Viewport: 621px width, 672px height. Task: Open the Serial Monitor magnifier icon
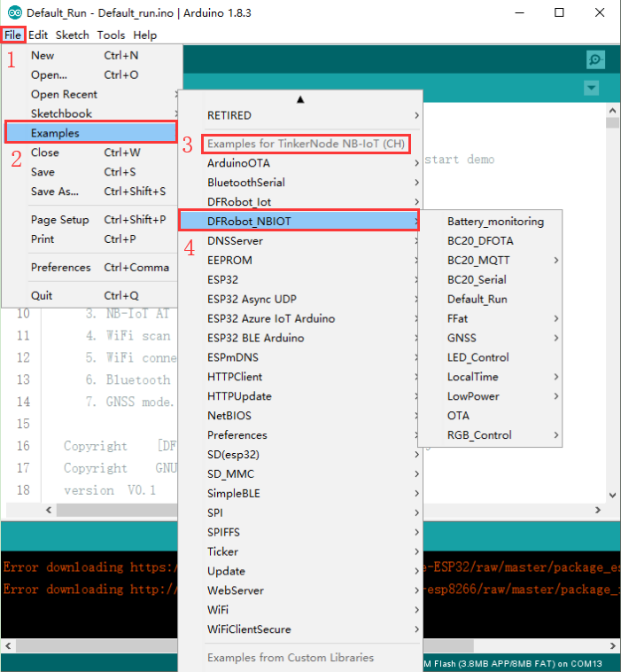[x=595, y=59]
